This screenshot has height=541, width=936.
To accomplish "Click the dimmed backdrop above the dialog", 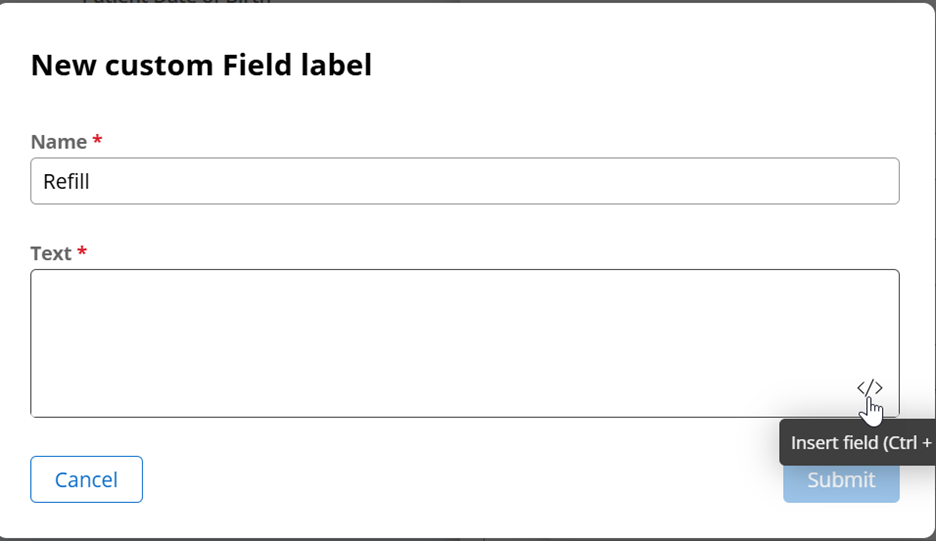I will coord(466,2).
